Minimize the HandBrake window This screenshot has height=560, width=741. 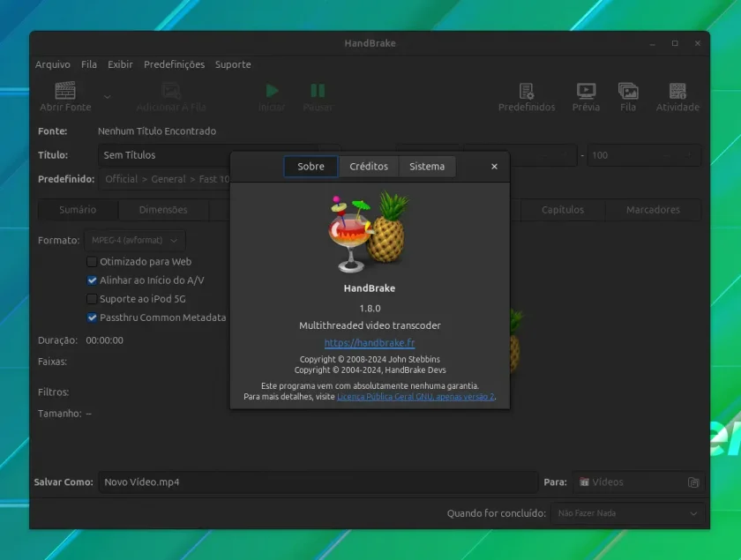coord(652,43)
